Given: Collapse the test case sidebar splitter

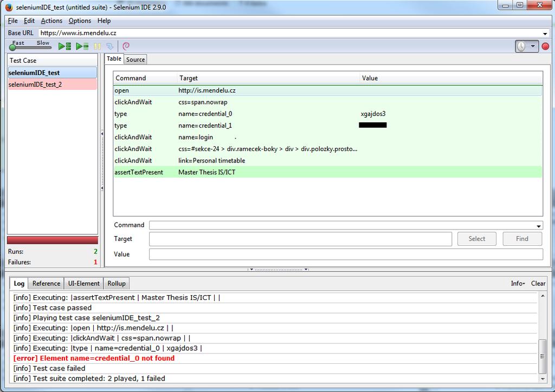Looking at the screenshot, I should tap(102, 161).
